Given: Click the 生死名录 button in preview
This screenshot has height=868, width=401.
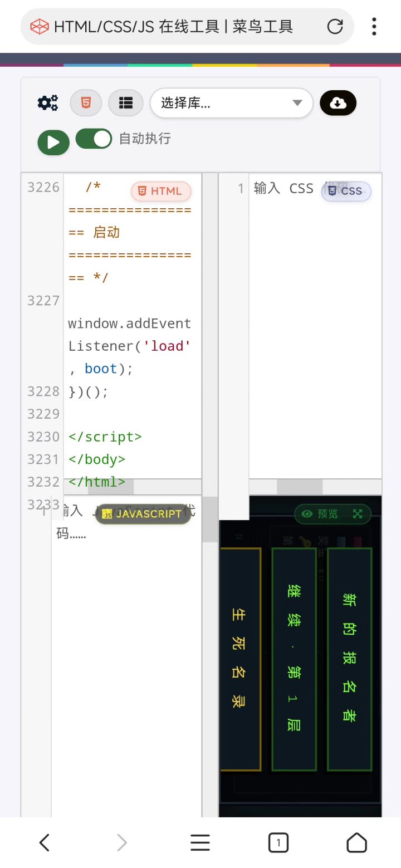Looking at the screenshot, I should (241, 659).
